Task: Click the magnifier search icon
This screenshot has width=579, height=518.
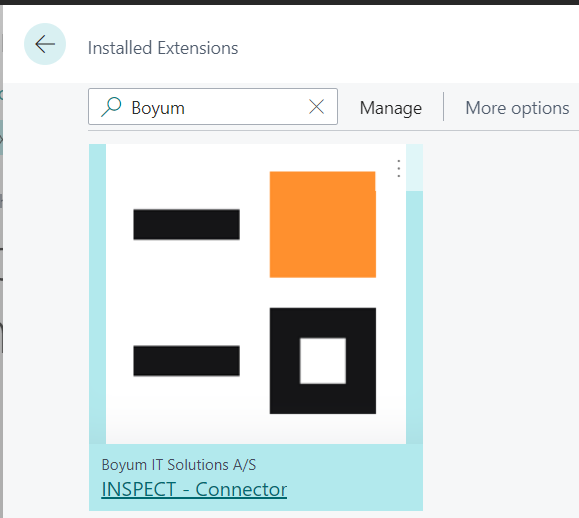Action: [111, 107]
